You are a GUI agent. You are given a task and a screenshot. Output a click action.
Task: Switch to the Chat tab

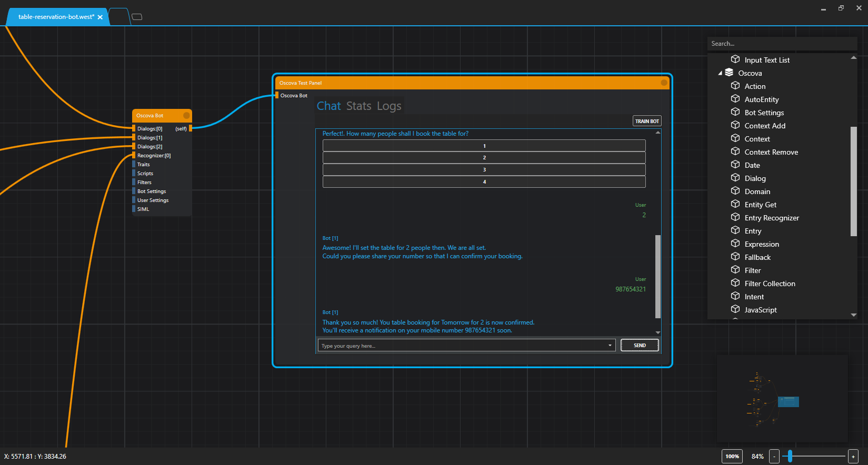pos(329,106)
